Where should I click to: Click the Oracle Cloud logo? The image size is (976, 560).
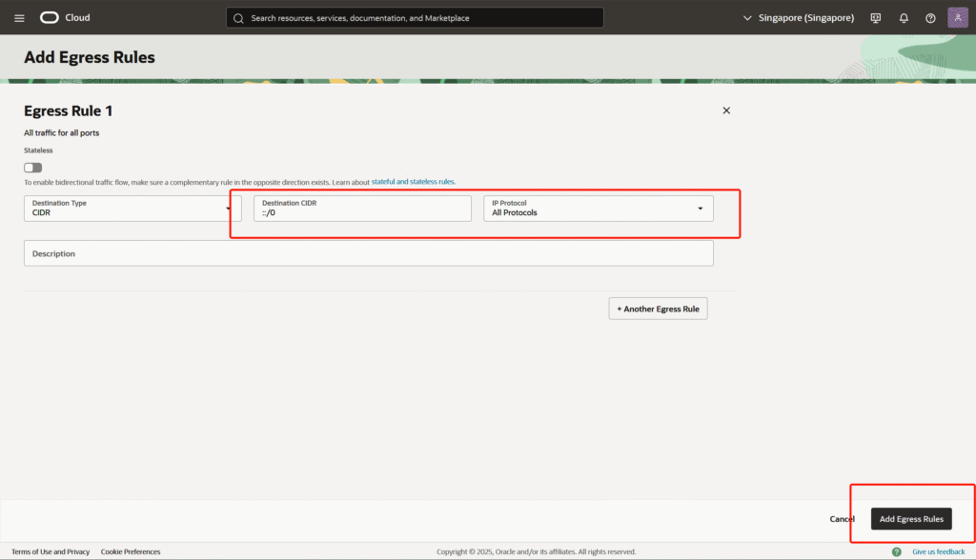[x=64, y=18]
